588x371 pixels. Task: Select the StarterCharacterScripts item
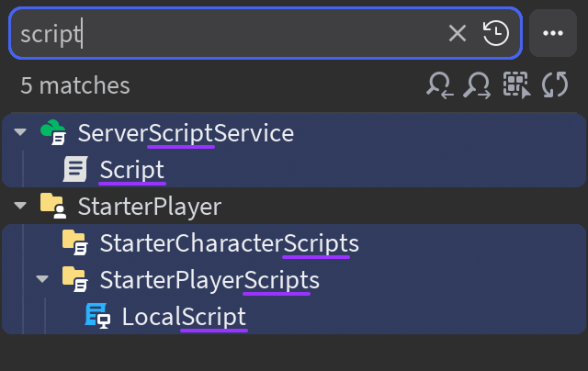228,243
